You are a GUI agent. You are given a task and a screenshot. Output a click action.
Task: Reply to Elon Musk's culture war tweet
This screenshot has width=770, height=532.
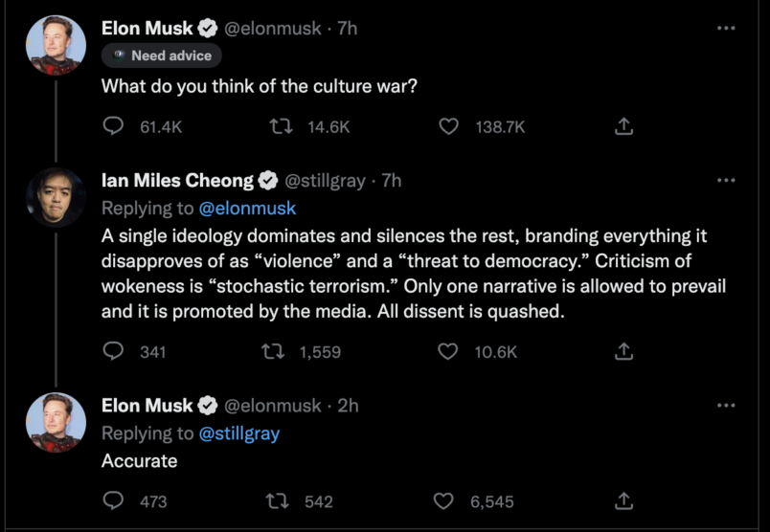pyautogui.click(x=113, y=126)
